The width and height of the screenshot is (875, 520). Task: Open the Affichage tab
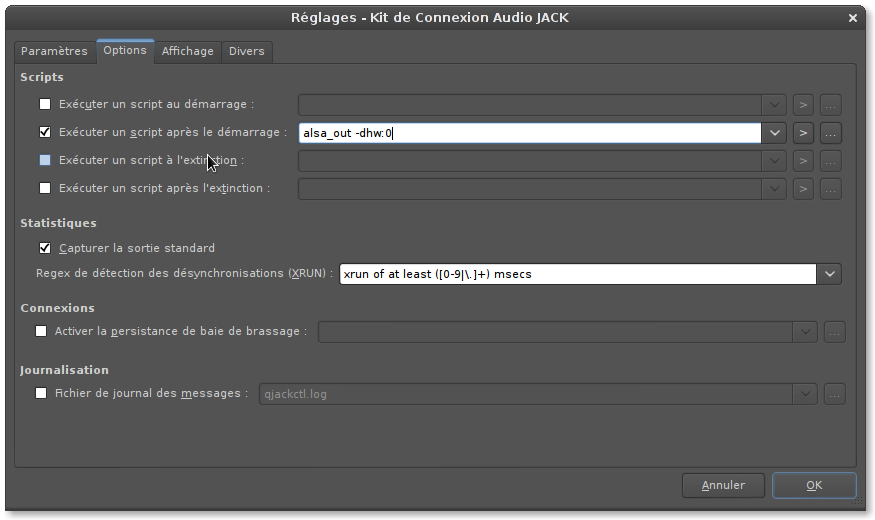pos(187,51)
